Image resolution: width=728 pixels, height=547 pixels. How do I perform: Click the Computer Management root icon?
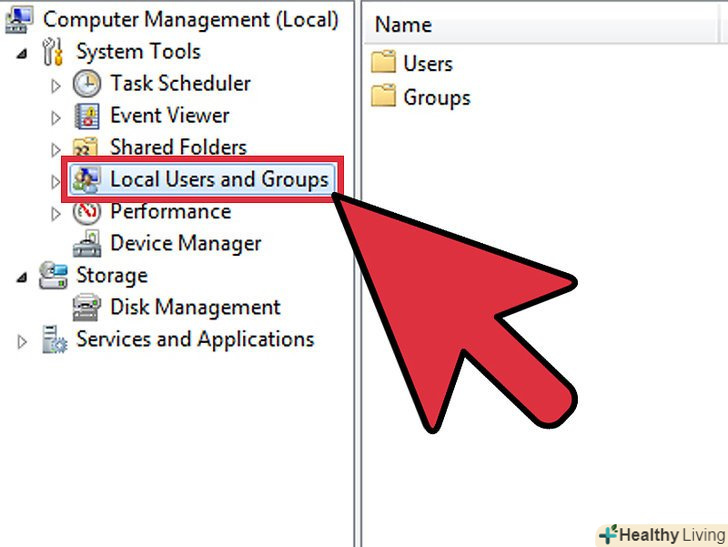19,20
